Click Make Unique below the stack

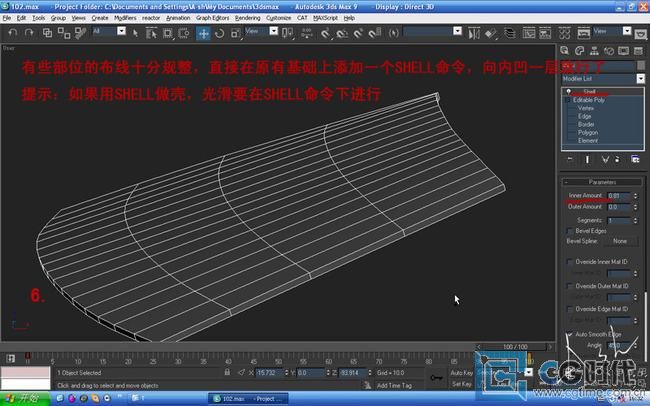click(605, 159)
